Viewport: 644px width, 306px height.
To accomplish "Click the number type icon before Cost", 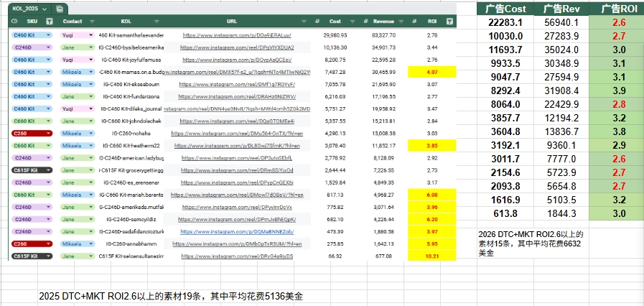I will 317,22.
